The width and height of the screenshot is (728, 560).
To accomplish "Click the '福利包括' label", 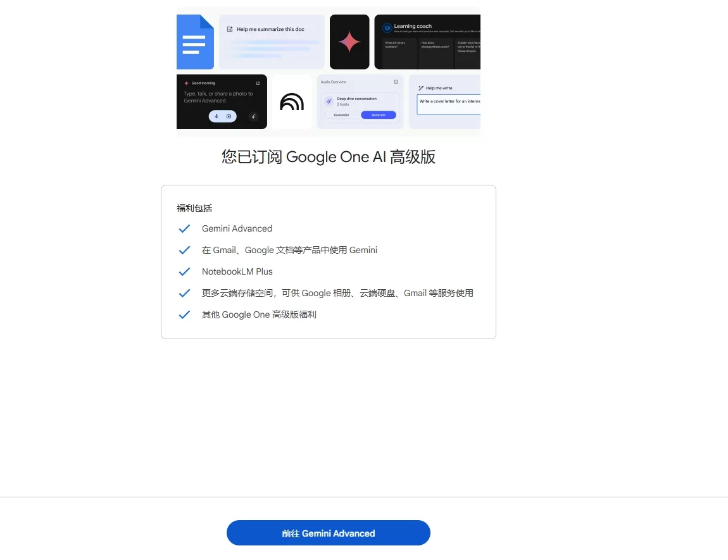I will (x=194, y=208).
